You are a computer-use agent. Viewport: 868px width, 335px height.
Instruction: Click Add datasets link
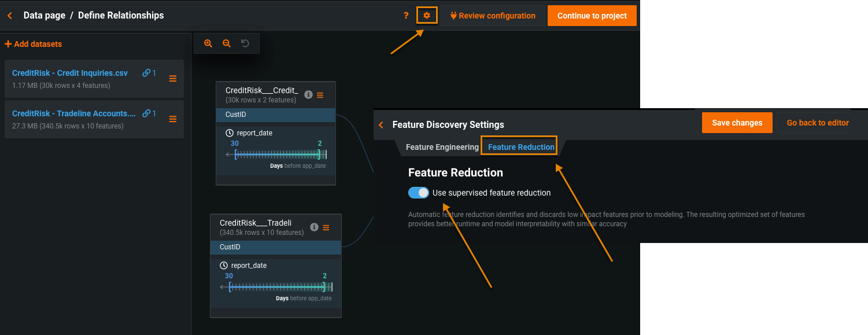(x=34, y=44)
